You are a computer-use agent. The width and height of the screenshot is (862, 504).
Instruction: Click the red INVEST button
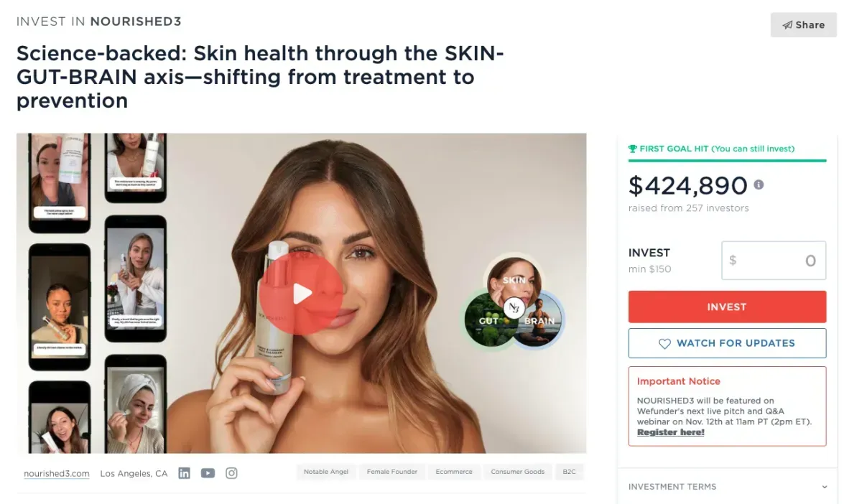(727, 307)
